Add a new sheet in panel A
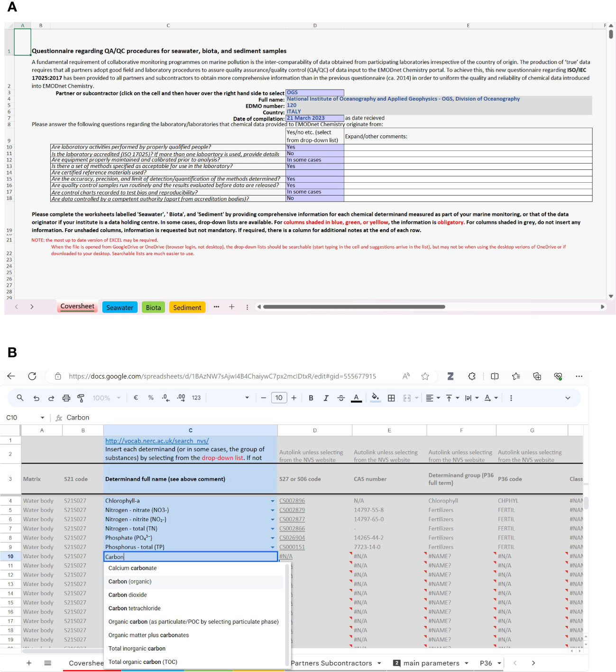 coord(231,307)
